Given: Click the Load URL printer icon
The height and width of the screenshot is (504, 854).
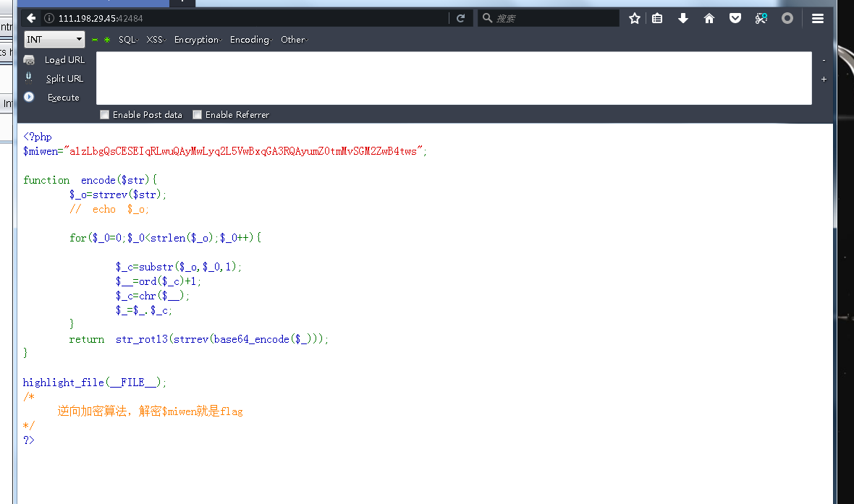Looking at the screenshot, I should tap(29, 60).
